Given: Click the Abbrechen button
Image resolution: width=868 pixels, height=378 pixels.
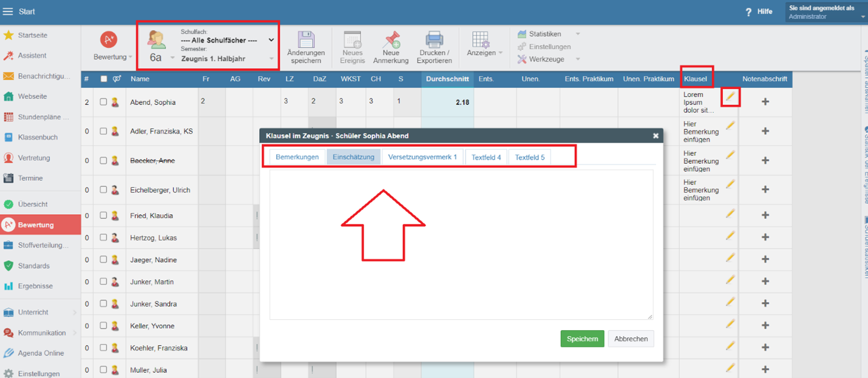Looking at the screenshot, I should (631, 339).
